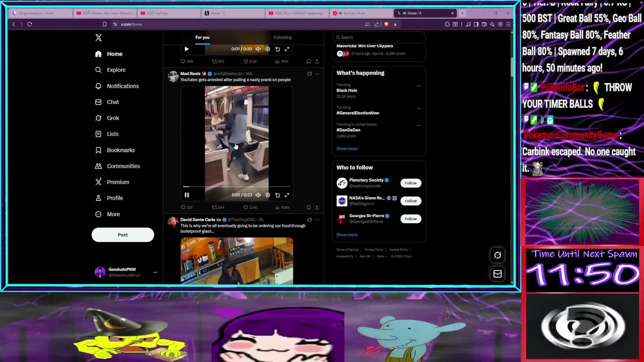The height and width of the screenshot is (362, 644).
Task: Open floating Grok button at bottom right
Action: pos(498,255)
